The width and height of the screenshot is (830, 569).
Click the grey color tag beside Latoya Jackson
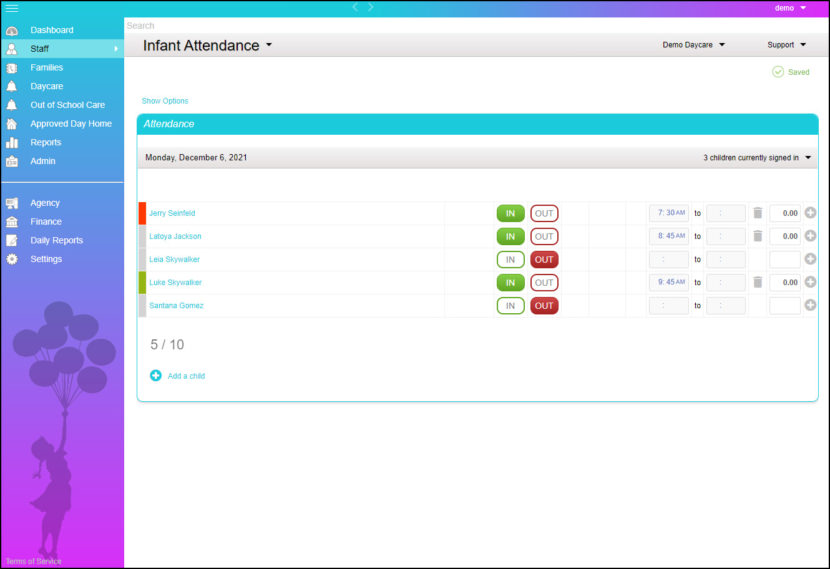pos(142,237)
